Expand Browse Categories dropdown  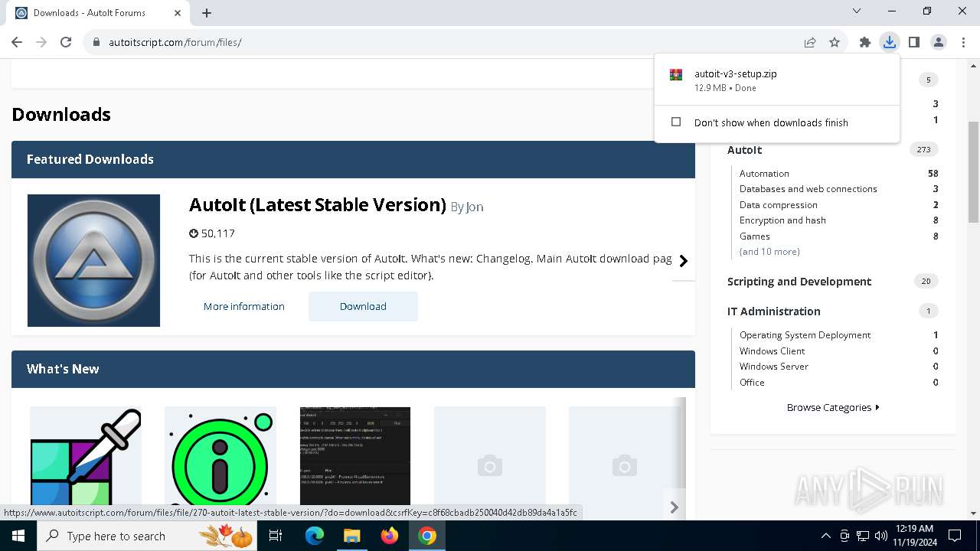833,408
